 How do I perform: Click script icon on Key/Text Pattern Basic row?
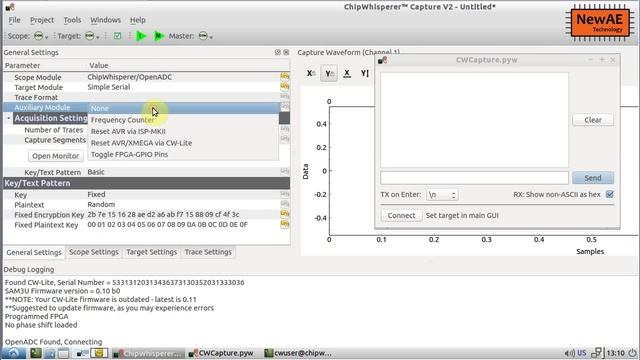284,171
